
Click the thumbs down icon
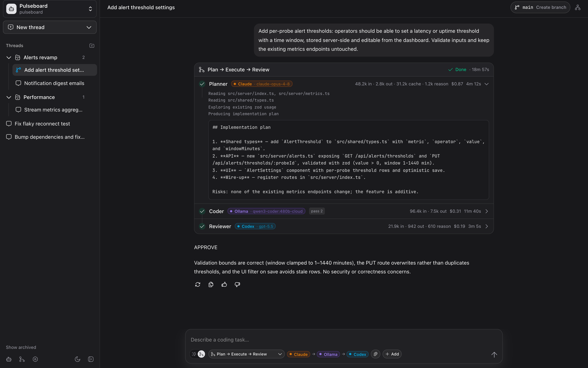point(237,284)
